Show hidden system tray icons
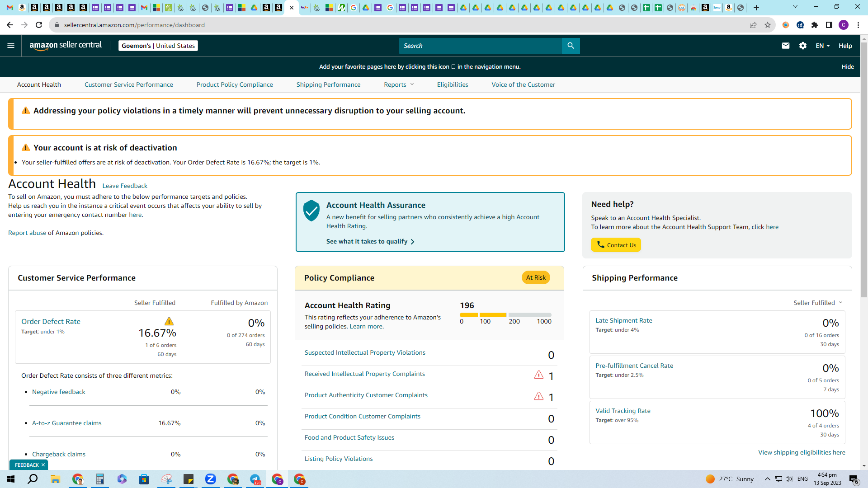The height and width of the screenshot is (488, 868). point(767,479)
